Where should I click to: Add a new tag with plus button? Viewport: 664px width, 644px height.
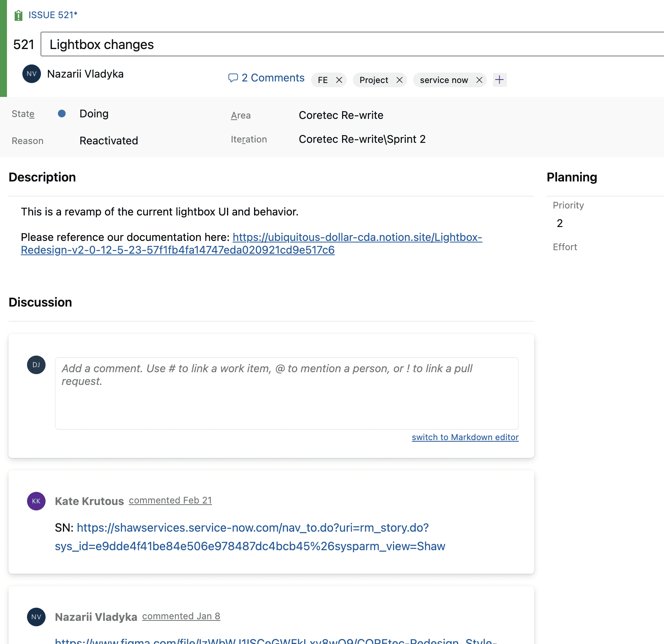(x=500, y=80)
